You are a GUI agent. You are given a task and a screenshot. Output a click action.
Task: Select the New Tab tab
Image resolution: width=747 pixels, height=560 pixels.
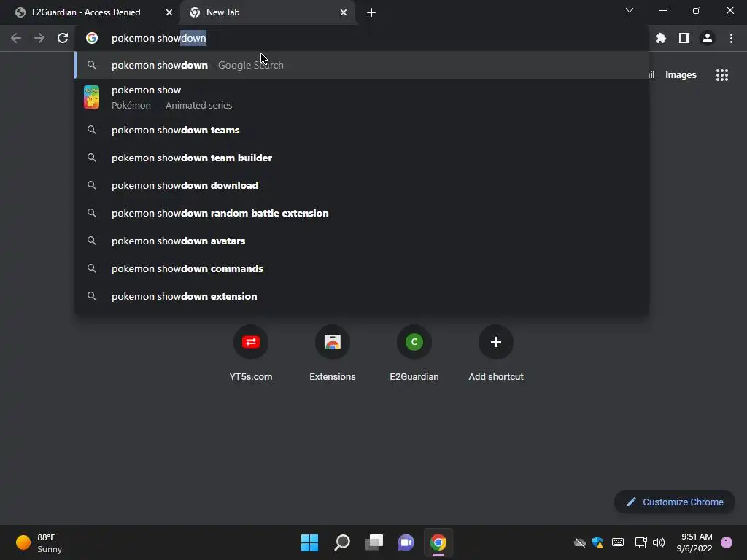[x=267, y=12]
